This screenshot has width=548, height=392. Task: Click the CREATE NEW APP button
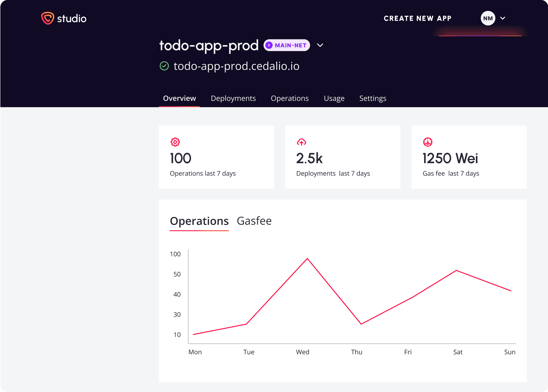pos(417,18)
